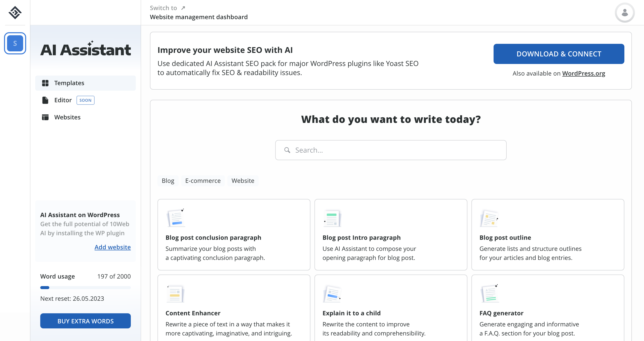Open Website management dashboard
The height and width of the screenshot is (341, 644).
coord(198,17)
